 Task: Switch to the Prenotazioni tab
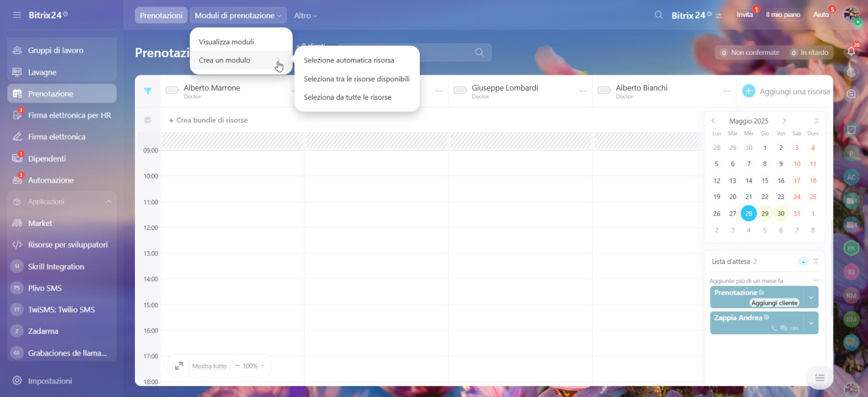tap(161, 15)
